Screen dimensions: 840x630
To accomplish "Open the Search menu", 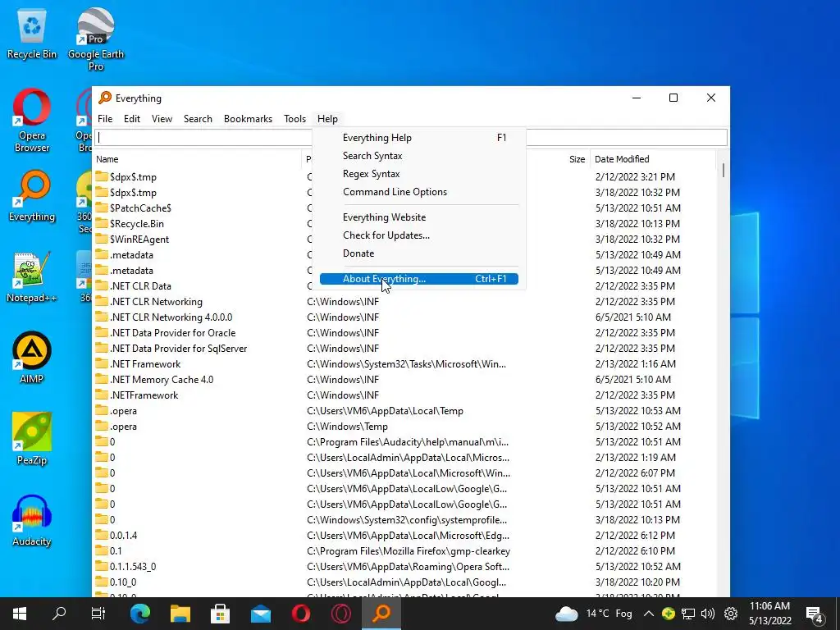I will point(198,119).
